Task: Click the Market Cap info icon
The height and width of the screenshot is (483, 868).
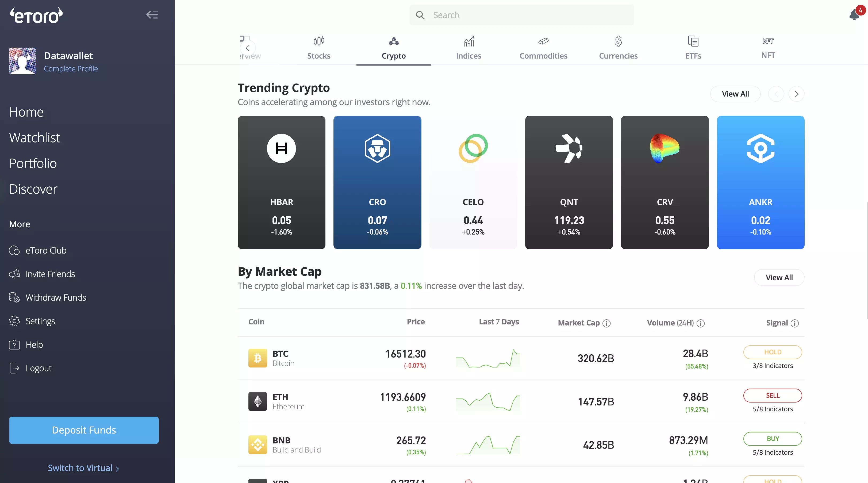Action: click(606, 323)
